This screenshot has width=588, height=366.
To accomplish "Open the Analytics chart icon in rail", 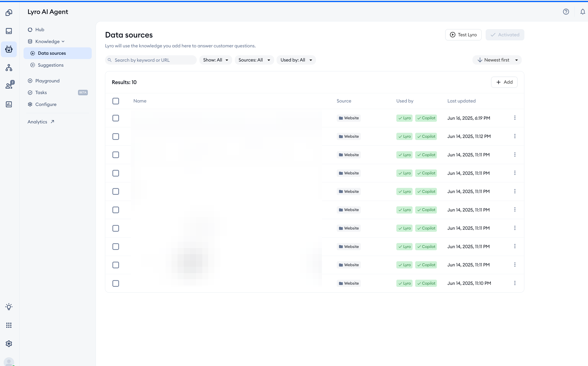I will (9, 104).
